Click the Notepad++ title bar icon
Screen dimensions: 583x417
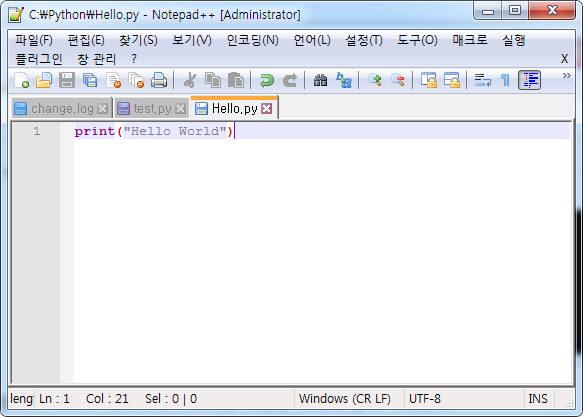(16, 15)
